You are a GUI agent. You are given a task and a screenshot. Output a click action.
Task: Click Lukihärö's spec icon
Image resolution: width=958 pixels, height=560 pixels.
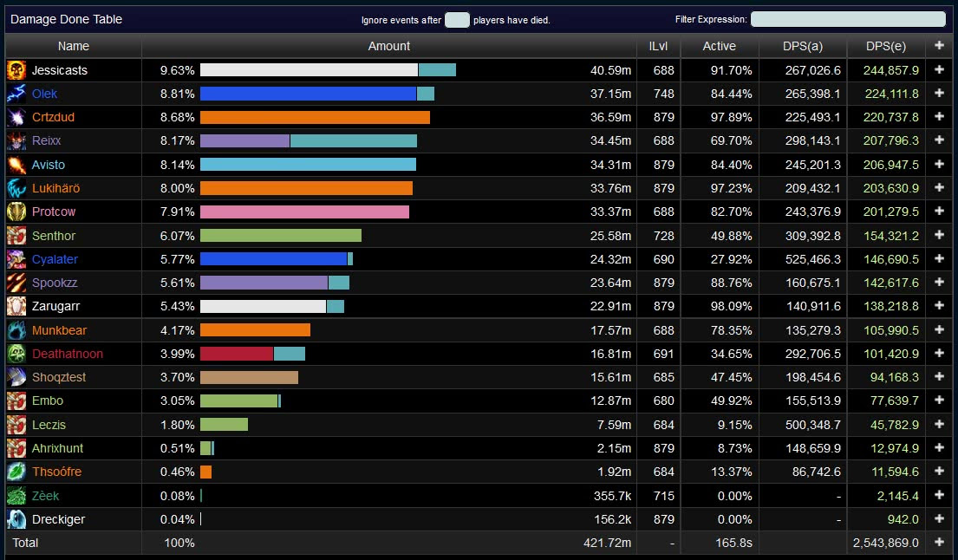pyautogui.click(x=16, y=188)
